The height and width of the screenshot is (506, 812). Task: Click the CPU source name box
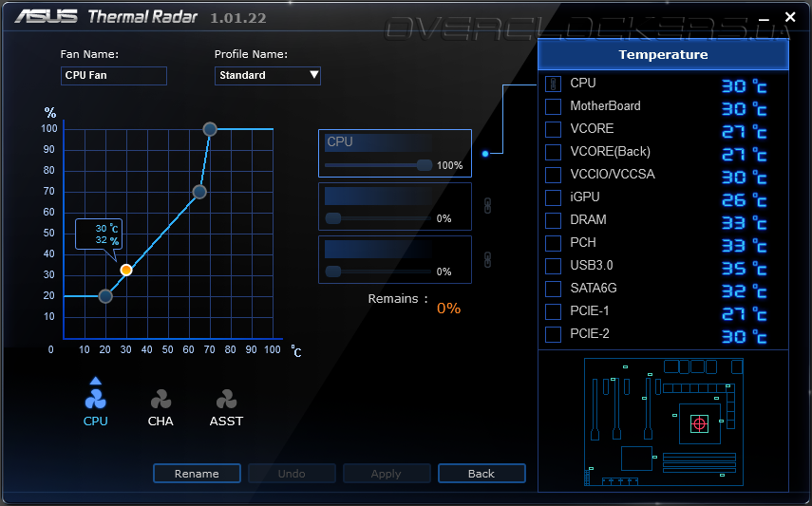click(x=378, y=142)
